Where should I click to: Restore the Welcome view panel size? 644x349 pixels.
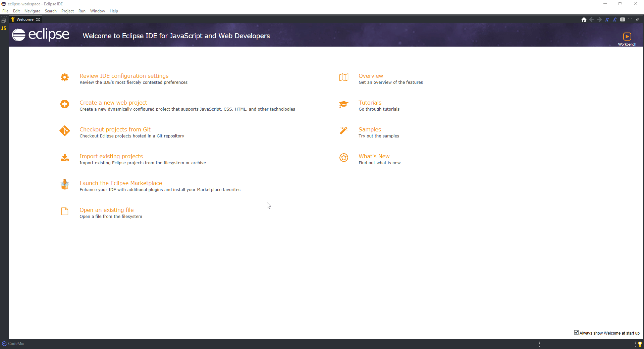[638, 19]
